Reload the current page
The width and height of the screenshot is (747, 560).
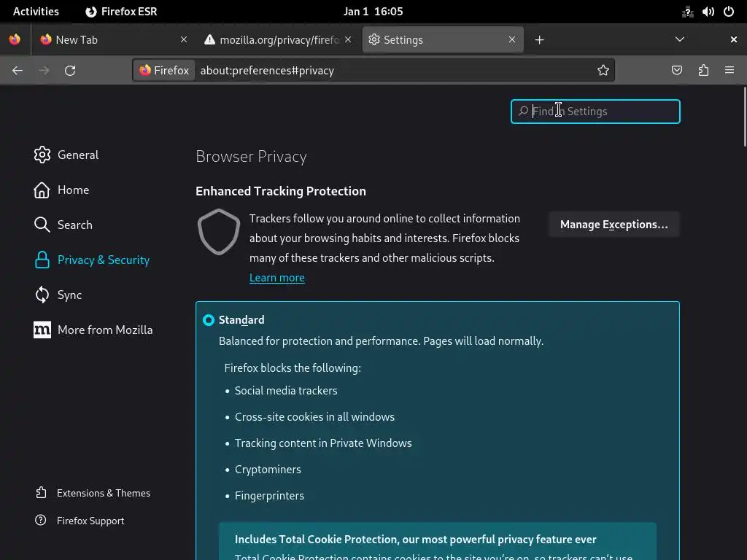click(70, 70)
